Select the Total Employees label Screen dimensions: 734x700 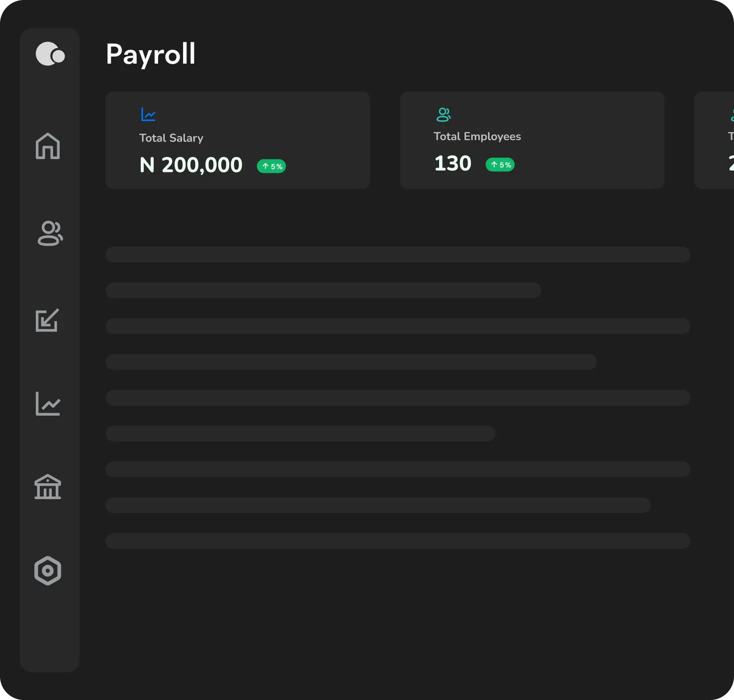(477, 137)
